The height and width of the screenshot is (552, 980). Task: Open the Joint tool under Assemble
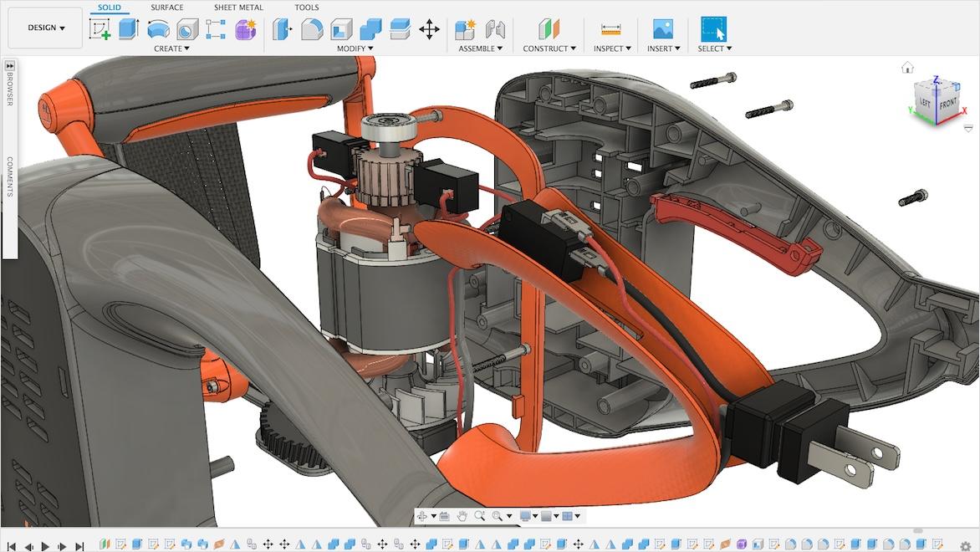click(x=494, y=29)
